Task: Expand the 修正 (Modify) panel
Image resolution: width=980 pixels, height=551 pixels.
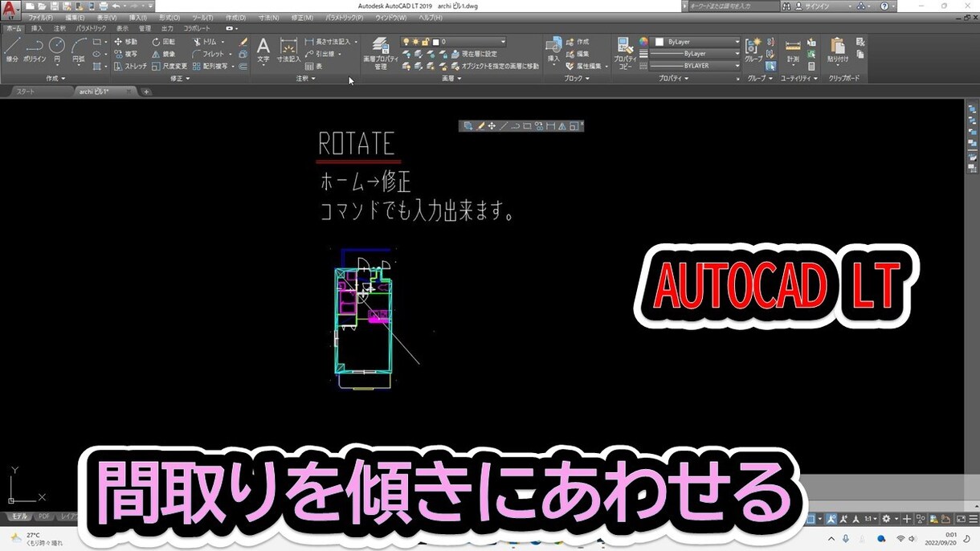Action: pos(180,79)
